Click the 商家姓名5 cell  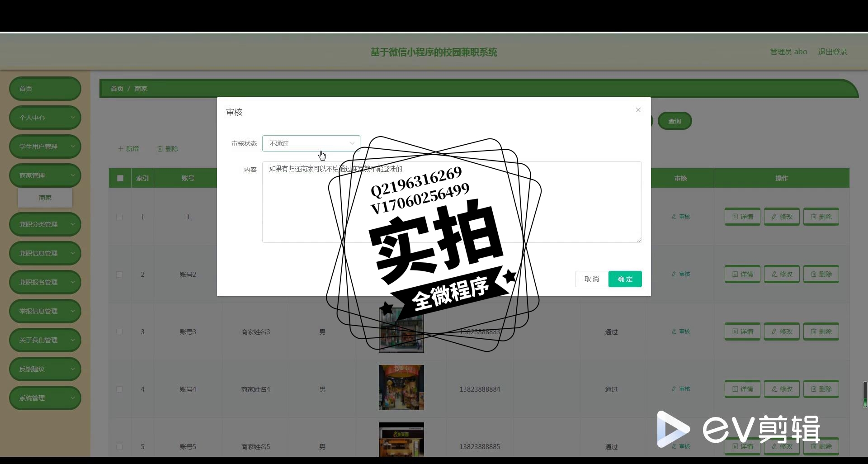point(255,447)
